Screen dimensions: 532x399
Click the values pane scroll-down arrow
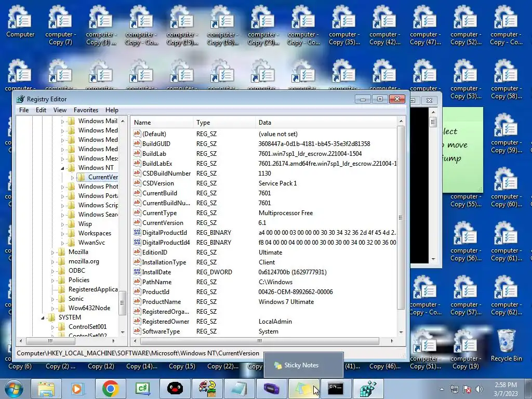(x=401, y=332)
